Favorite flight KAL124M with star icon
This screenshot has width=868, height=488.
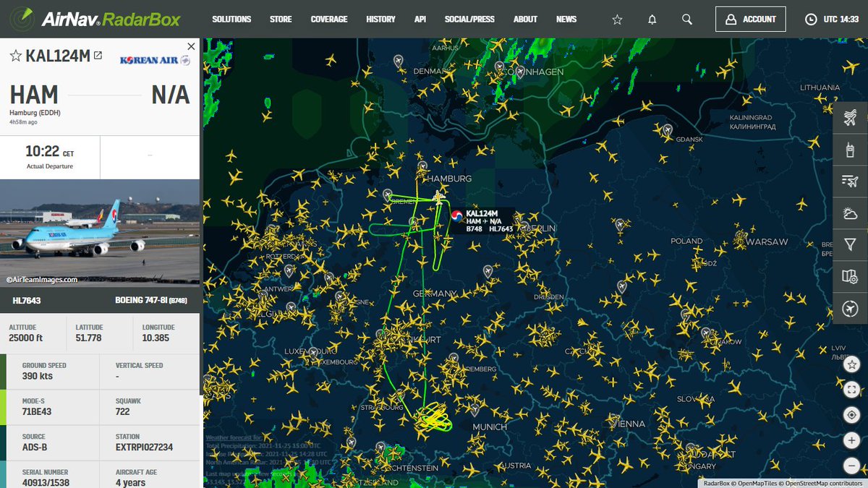[15, 56]
